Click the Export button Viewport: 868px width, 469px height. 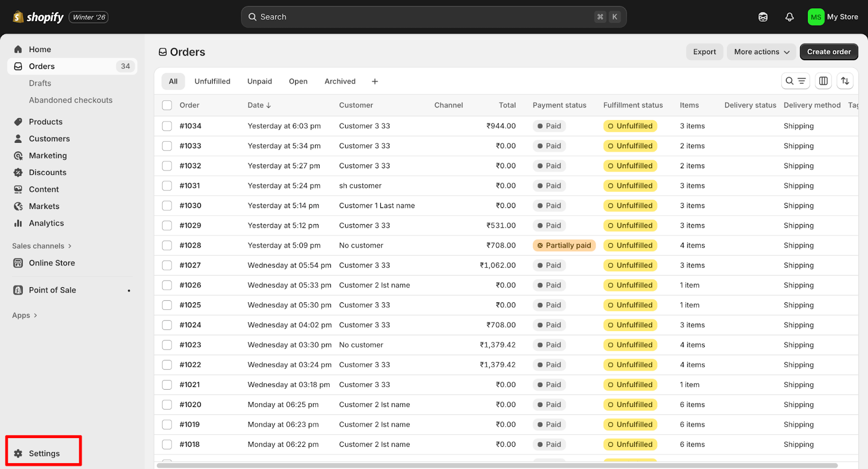pos(704,52)
